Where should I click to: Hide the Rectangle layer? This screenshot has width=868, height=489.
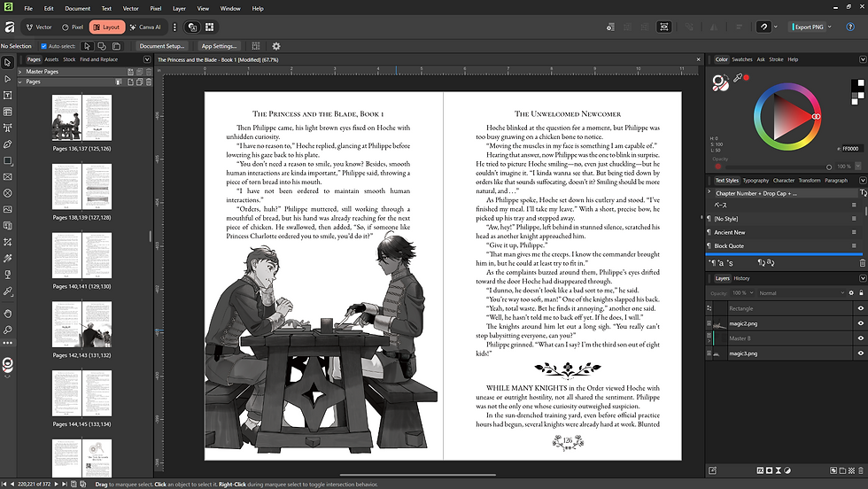(860, 308)
